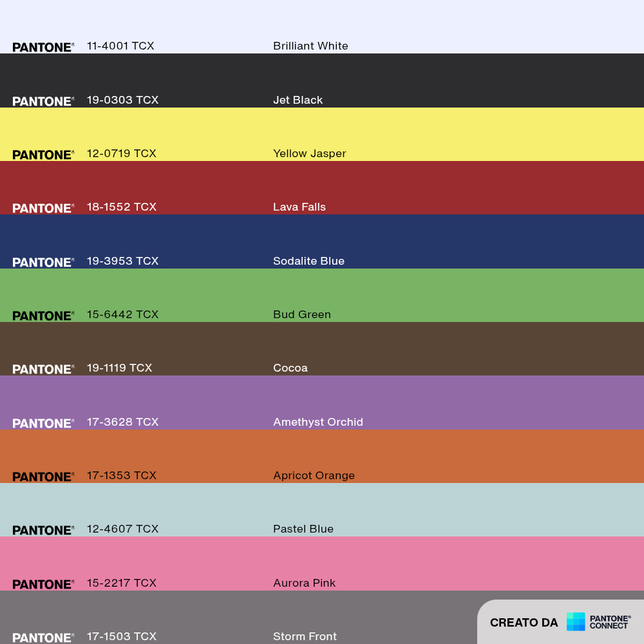
Task: Click the CREATO DA label
Action: pyautogui.click(x=524, y=623)
